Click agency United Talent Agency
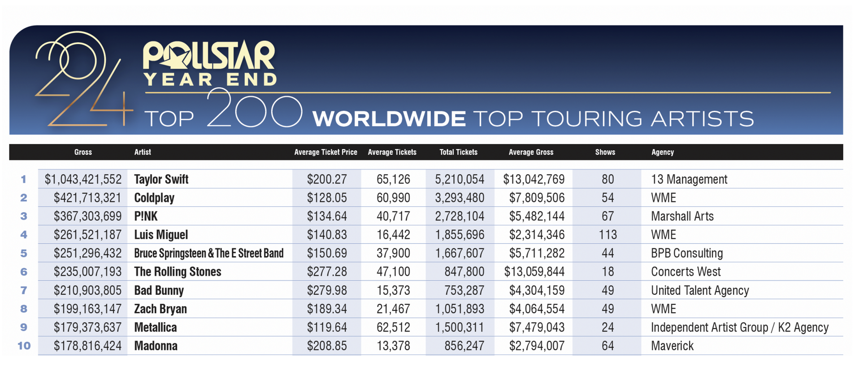Viewport: 868px width, 368px height. coord(700,290)
